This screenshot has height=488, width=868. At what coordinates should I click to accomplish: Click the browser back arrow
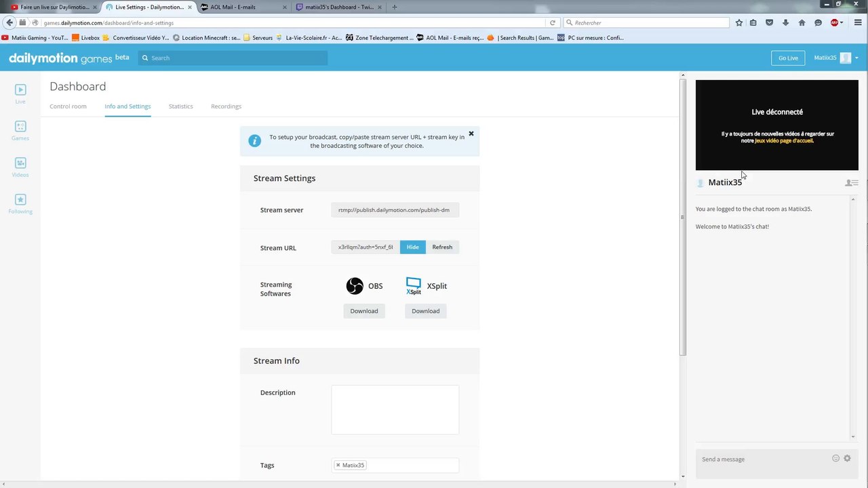(9, 22)
